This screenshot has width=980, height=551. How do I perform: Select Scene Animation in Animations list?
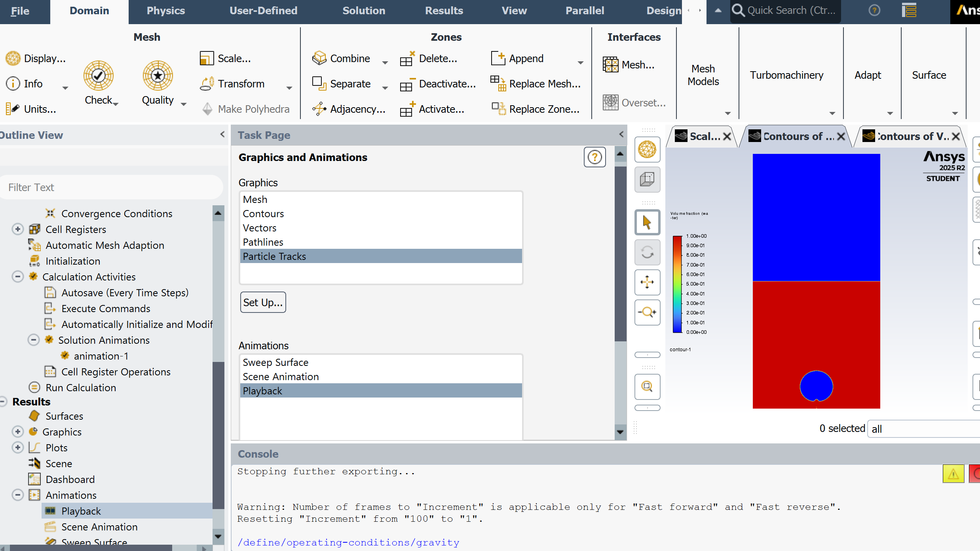281,377
